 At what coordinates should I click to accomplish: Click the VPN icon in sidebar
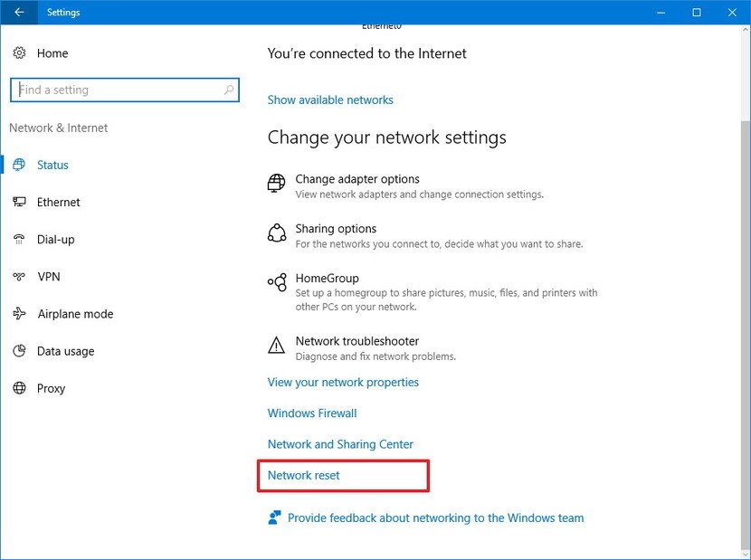pos(20,277)
